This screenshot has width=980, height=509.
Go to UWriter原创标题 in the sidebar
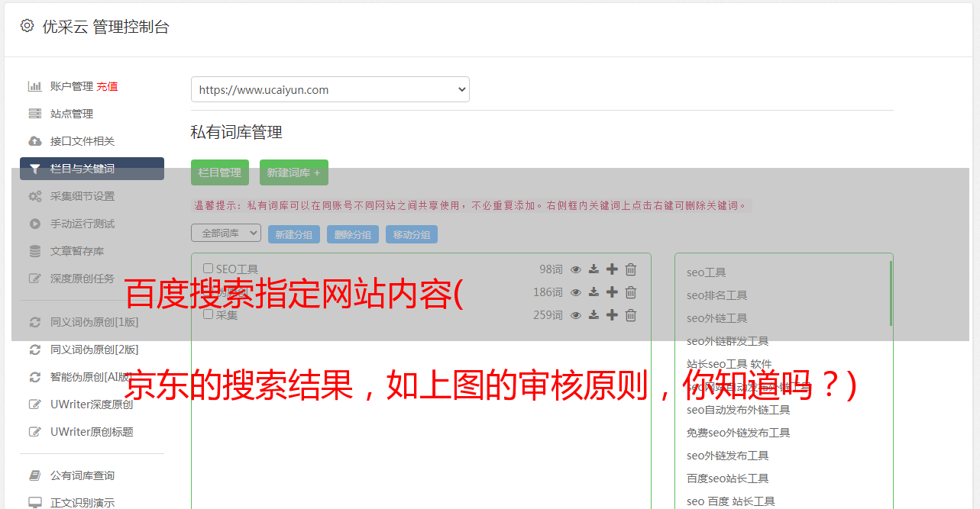(x=92, y=432)
